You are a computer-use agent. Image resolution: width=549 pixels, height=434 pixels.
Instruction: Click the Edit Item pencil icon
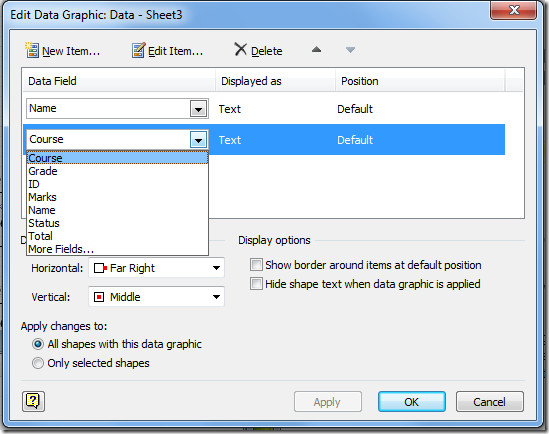138,50
